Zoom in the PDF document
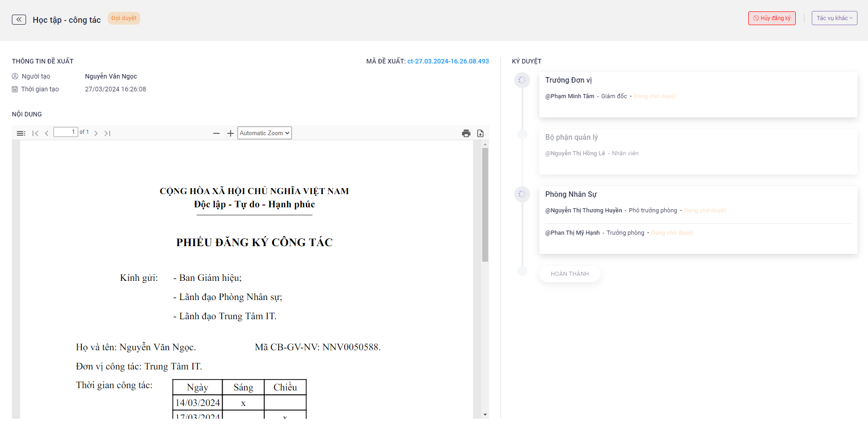 (230, 133)
